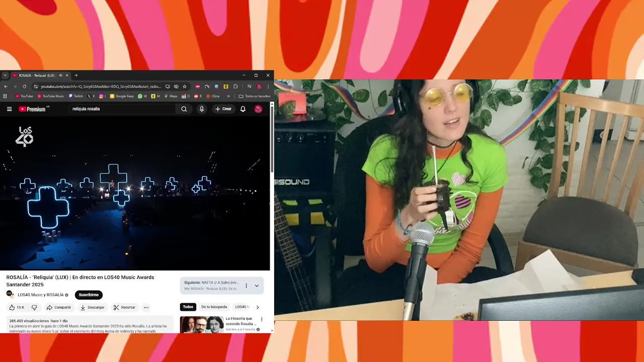View site information icon in address bar
644x362 pixels.
point(35,86)
